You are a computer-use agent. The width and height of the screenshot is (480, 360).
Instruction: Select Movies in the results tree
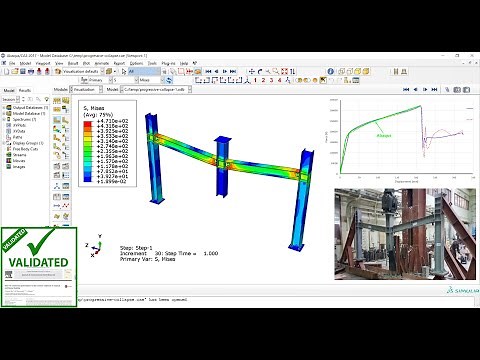tap(19, 161)
